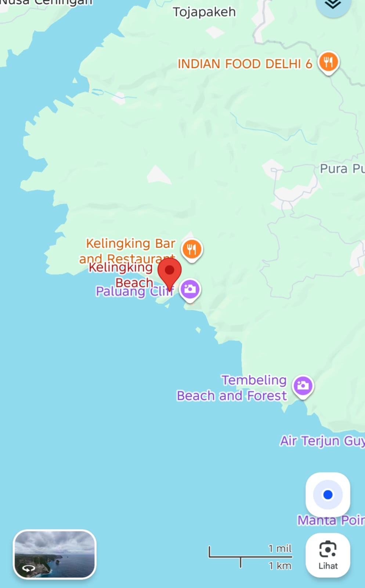Tap the Indian Food Delhi 6 restaurant pin
This screenshot has width=365, height=588.
tap(329, 63)
